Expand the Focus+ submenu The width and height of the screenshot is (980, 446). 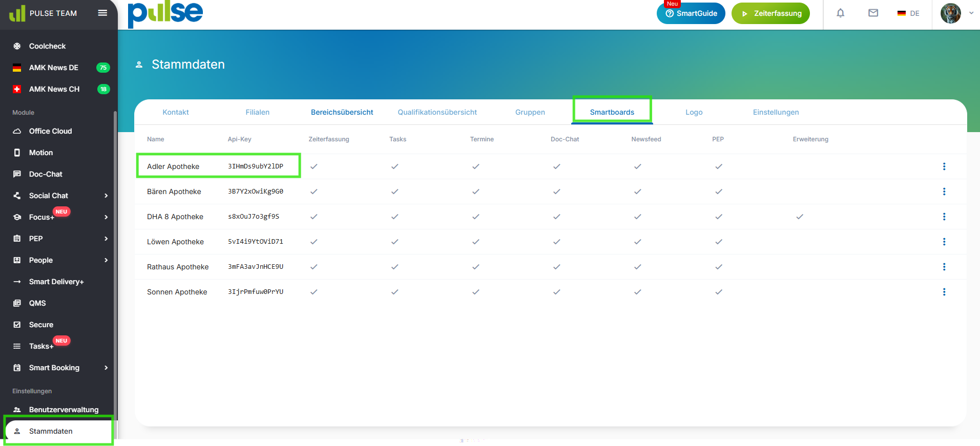pos(106,217)
